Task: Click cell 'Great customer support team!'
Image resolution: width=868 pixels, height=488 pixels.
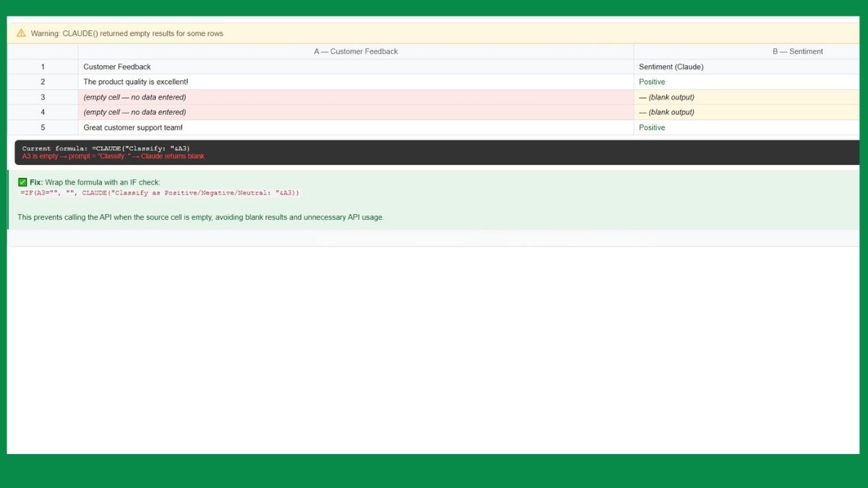Action: [x=356, y=127]
